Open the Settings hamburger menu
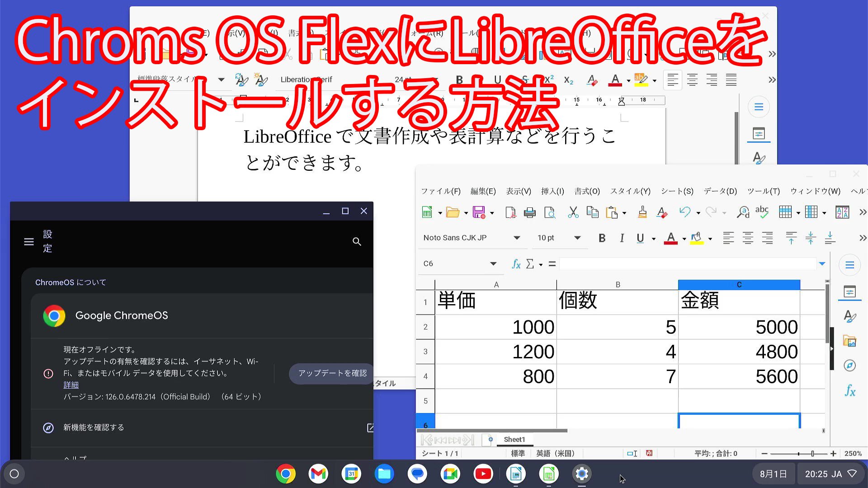This screenshot has width=868, height=488. tap(29, 242)
